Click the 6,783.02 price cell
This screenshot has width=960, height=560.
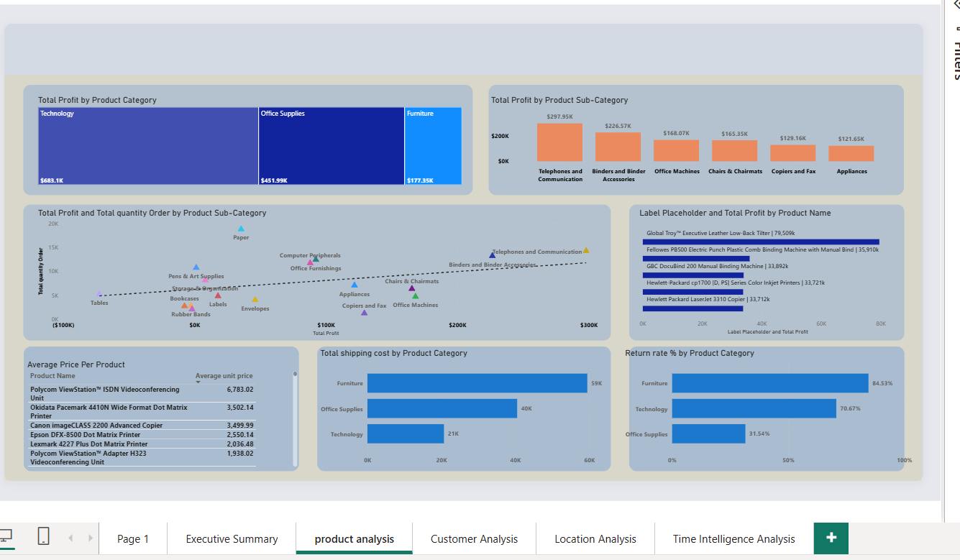(x=239, y=390)
